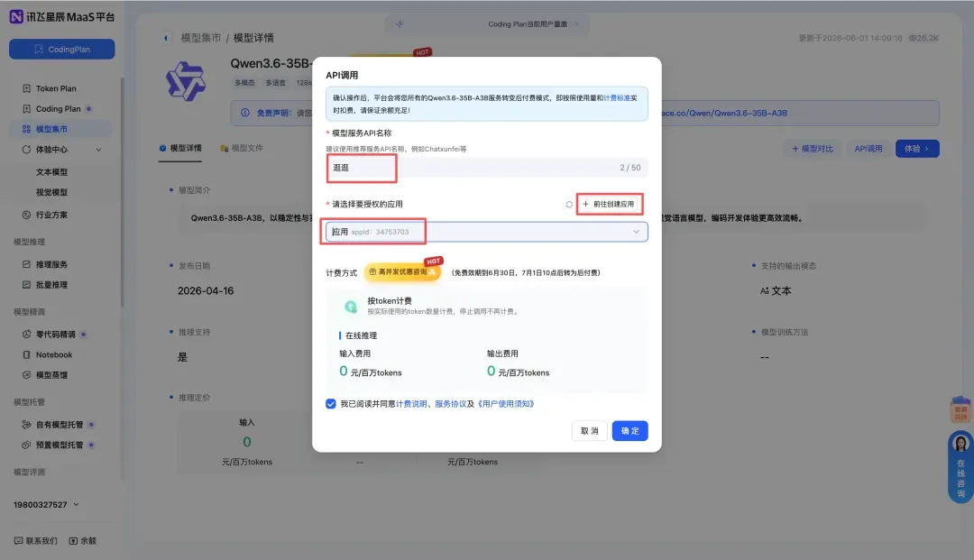Click the huggingface Qwen3.6-35B-A3B link
The width and height of the screenshot is (974, 560).
coord(723,114)
